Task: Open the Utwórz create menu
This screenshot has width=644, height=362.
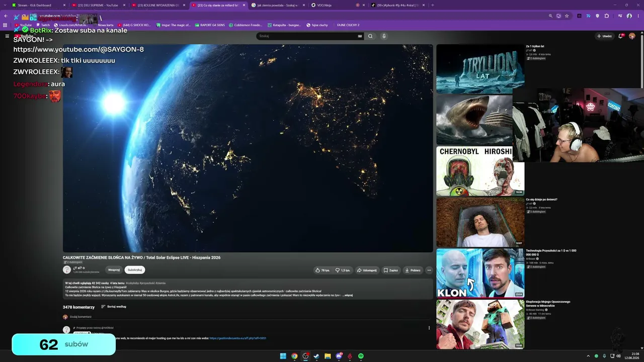Action: tap(604, 36)
